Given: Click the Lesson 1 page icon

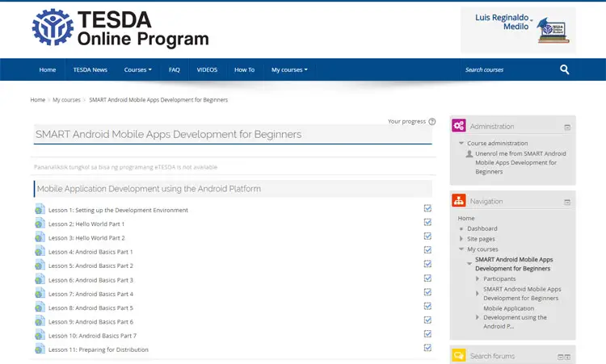Looking at the screenshot, I should 40,209.
